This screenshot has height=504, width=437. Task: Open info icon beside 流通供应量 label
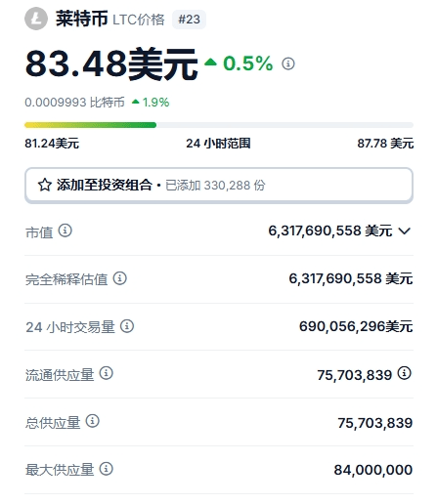(x=107, y=373)
